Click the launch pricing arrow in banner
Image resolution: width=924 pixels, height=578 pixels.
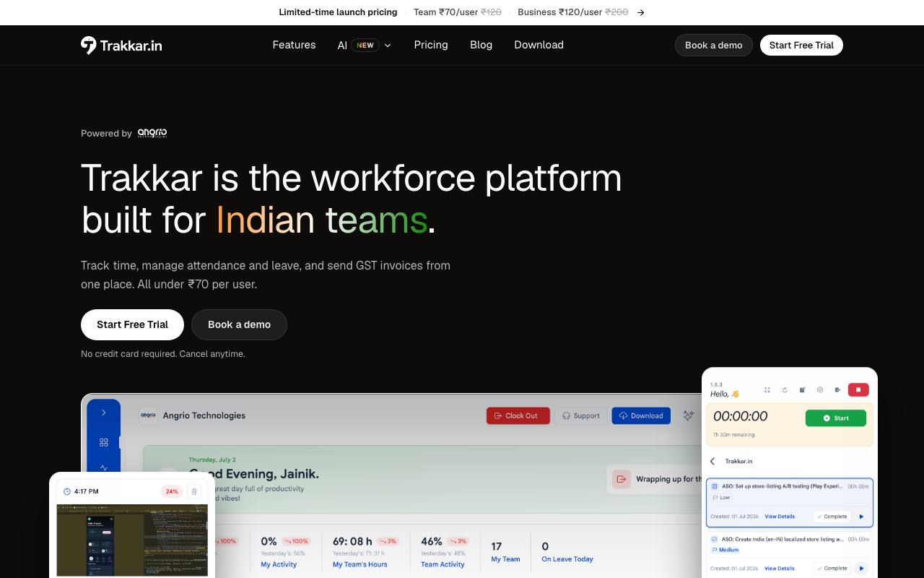pos(641,12)
